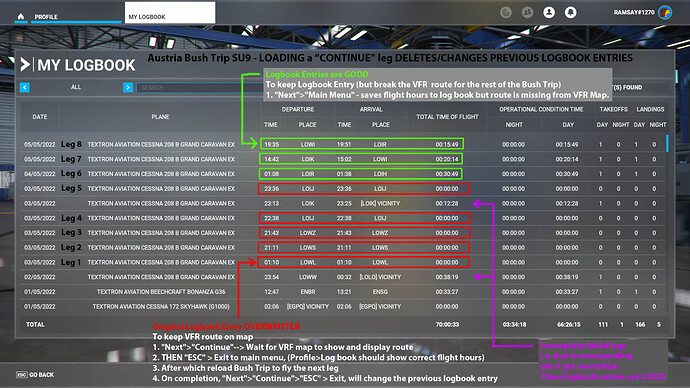The image size is (690, 388).
Task: Click the 00:38:19 total flight time cell
Action: [x=447, y=277]
